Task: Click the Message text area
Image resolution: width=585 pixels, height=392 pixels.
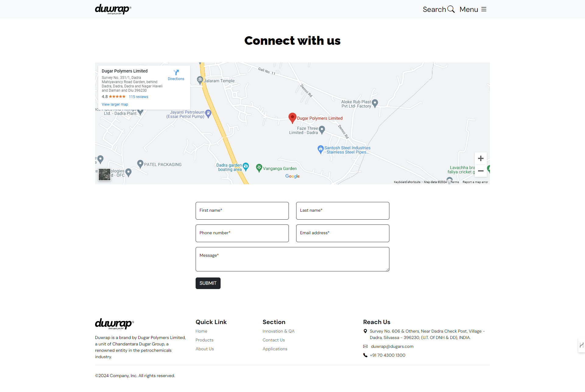Action: [292, 259]
